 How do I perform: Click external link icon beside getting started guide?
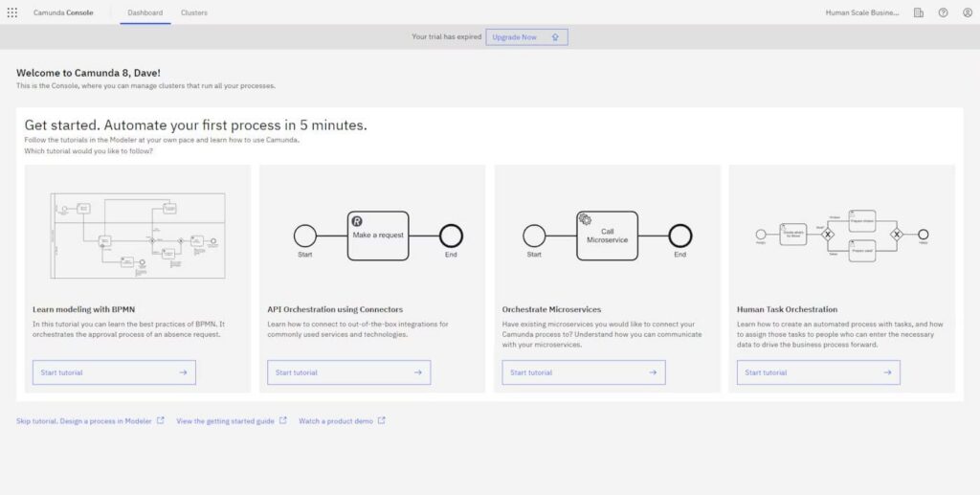click(x=283, y=420)
